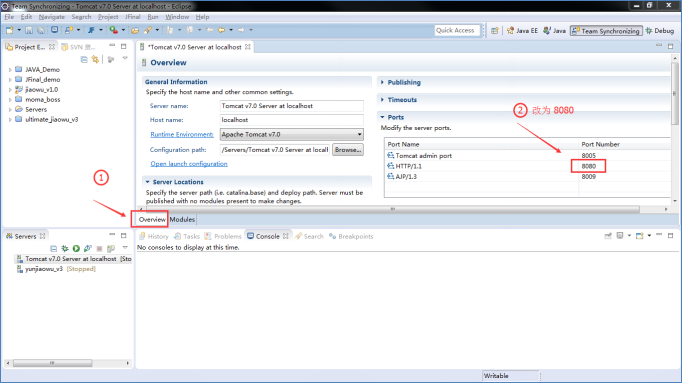Collapse the Ports section
The height and width of the screenshot is (384, 683).
pos(382,117)
